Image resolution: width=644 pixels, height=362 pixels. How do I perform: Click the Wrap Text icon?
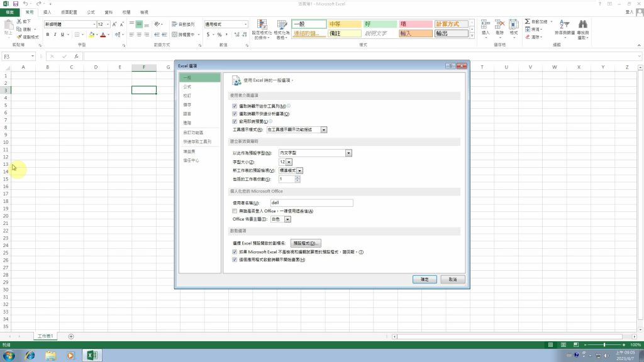coord(183,25)
